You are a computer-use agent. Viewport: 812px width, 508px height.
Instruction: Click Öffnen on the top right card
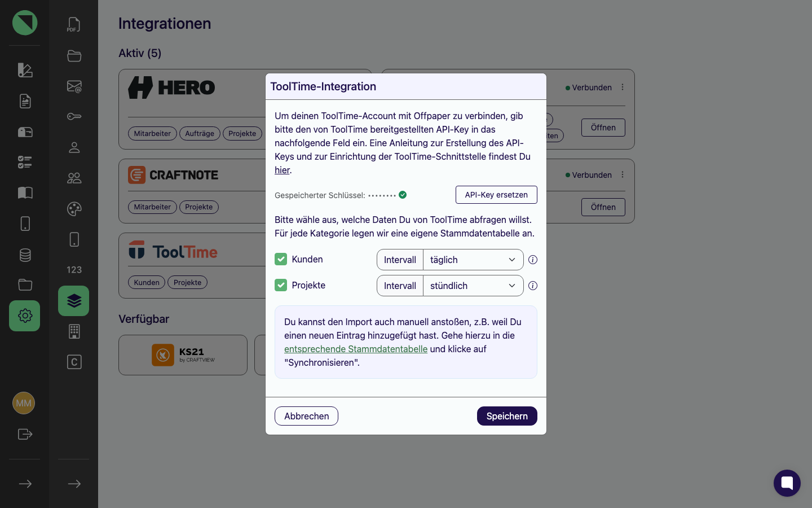pyautogui.click(x=603, y=128)
